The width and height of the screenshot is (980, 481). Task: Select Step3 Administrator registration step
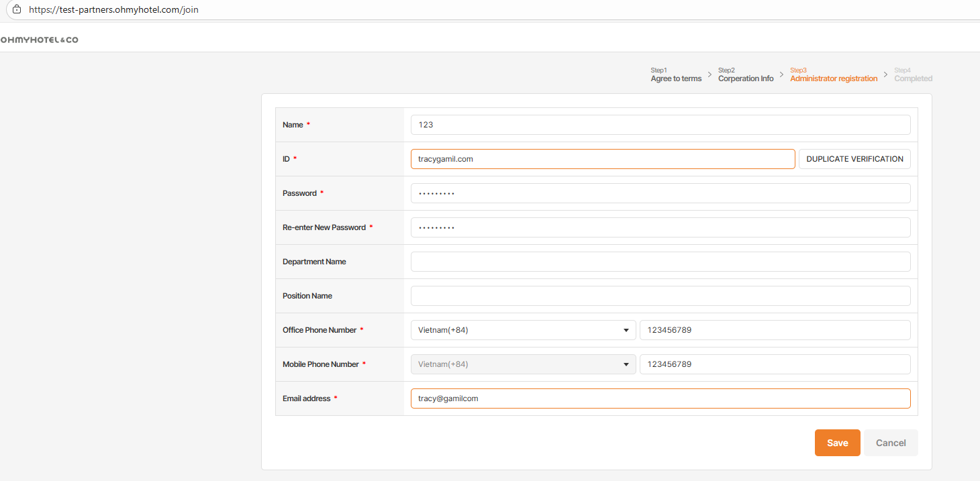click(833, 75)
